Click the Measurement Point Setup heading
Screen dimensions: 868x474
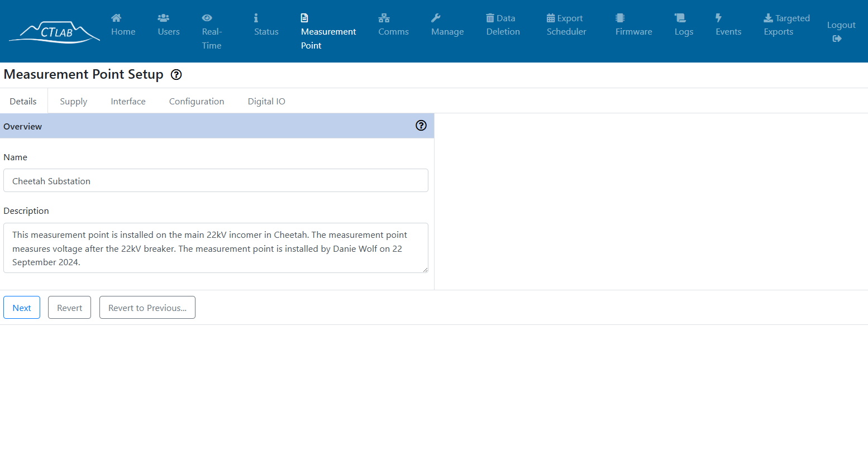pyautogui.click(x=84, y=74)
